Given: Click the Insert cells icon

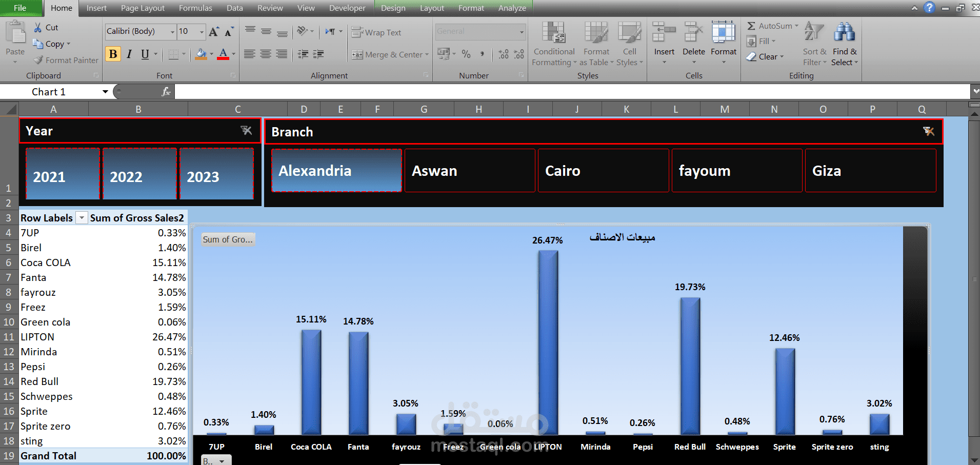Looking at the screenshot, I should click(664, 32).
